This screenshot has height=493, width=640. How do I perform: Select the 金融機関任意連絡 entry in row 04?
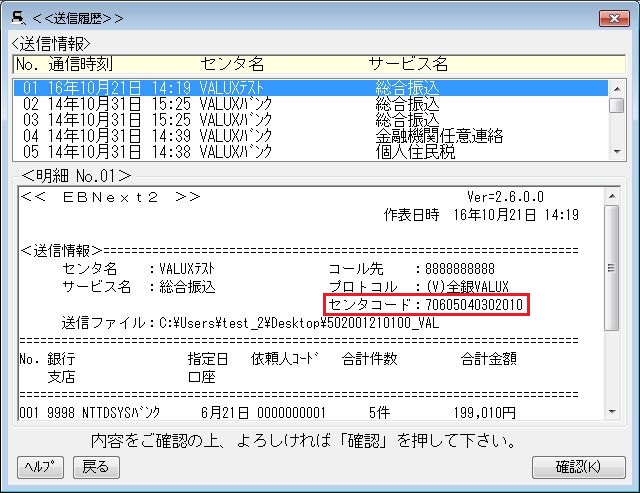[438, 136]
